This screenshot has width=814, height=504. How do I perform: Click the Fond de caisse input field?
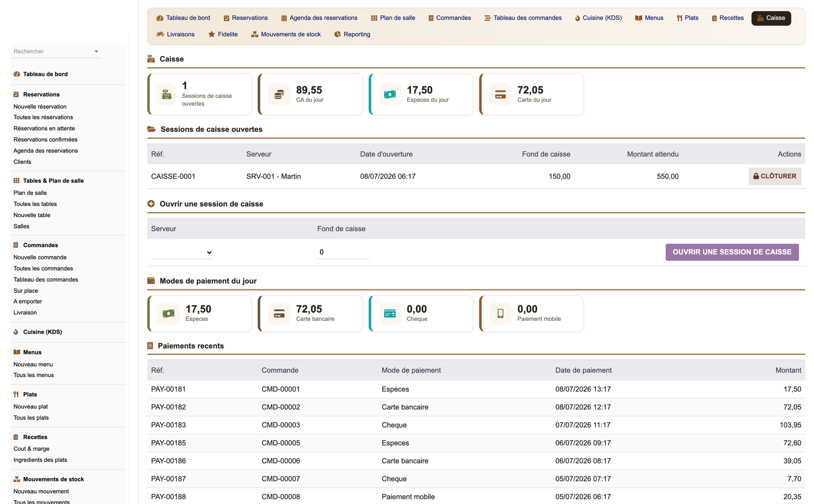click(343, 252)
